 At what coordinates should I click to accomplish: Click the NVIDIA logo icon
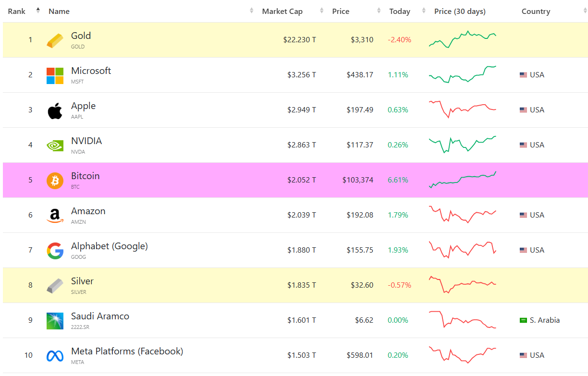pos(55,146)
